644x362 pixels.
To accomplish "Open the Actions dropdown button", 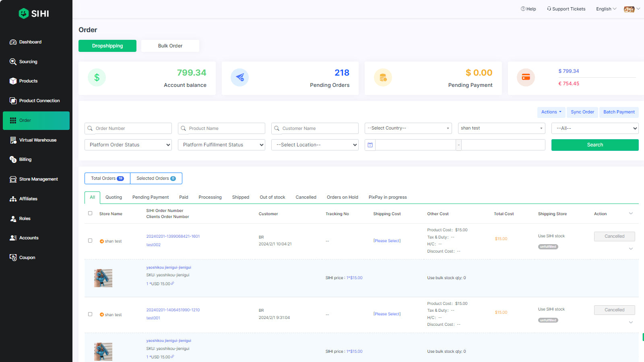I will (x=551, y=112).
